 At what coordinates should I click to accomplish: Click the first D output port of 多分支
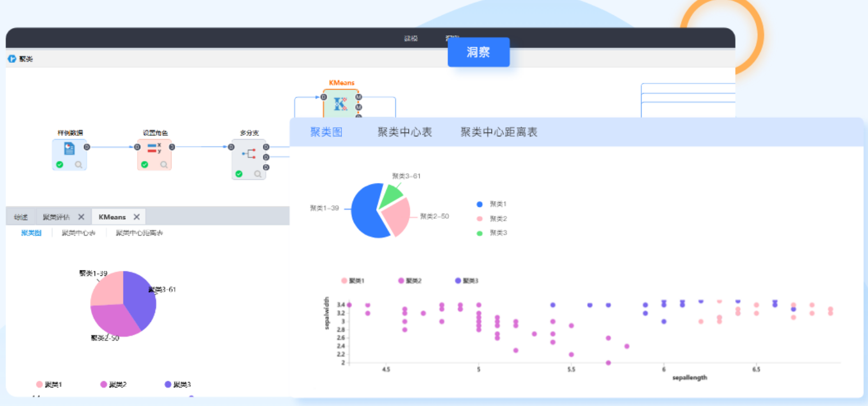pos(266,147)
